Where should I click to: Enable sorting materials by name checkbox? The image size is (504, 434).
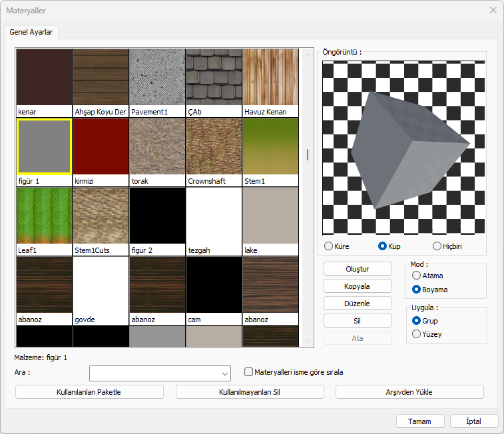tap(249, 372)
